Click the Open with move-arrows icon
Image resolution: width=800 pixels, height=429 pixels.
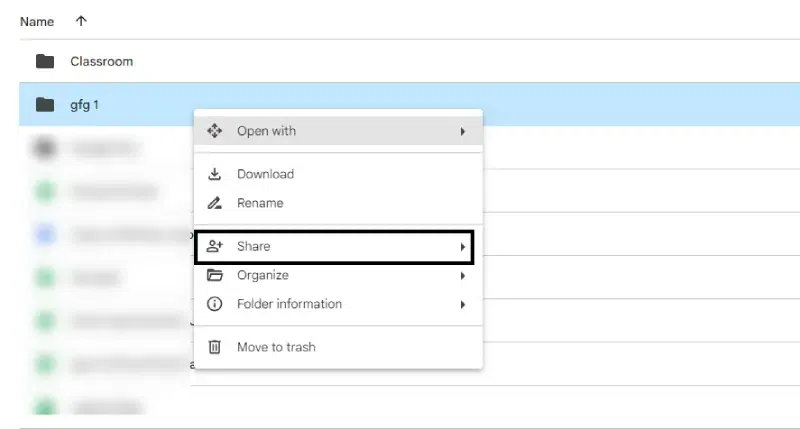214,131
